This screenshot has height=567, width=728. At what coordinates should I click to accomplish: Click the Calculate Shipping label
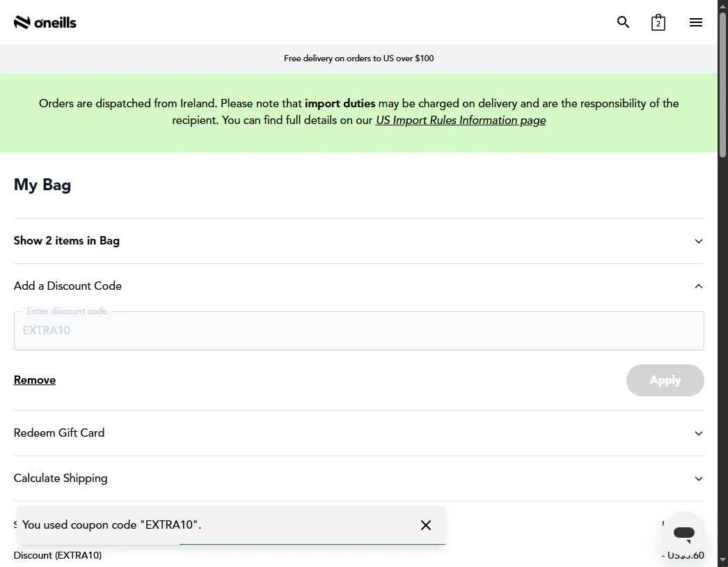[61, 479]
